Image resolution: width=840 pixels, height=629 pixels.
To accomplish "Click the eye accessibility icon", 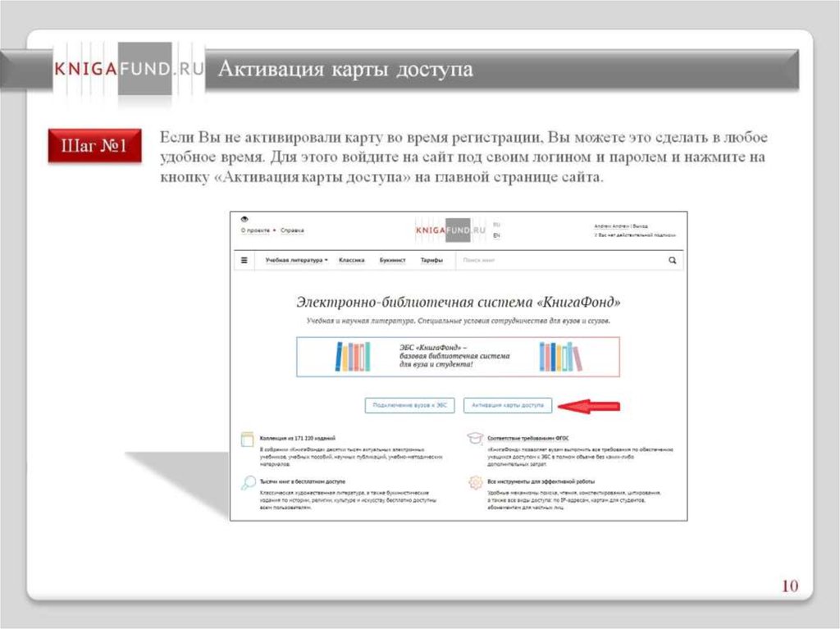I will (244, 219).
